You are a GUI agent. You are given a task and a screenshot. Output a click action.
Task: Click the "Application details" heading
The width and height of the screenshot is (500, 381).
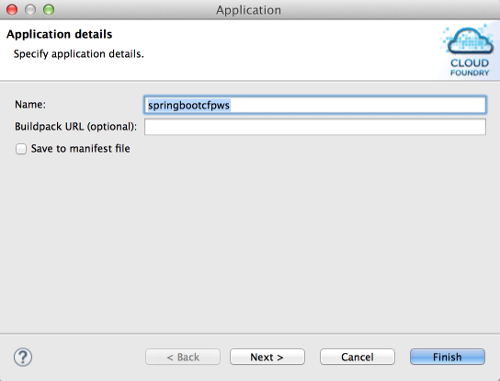(x=59, y=34)
